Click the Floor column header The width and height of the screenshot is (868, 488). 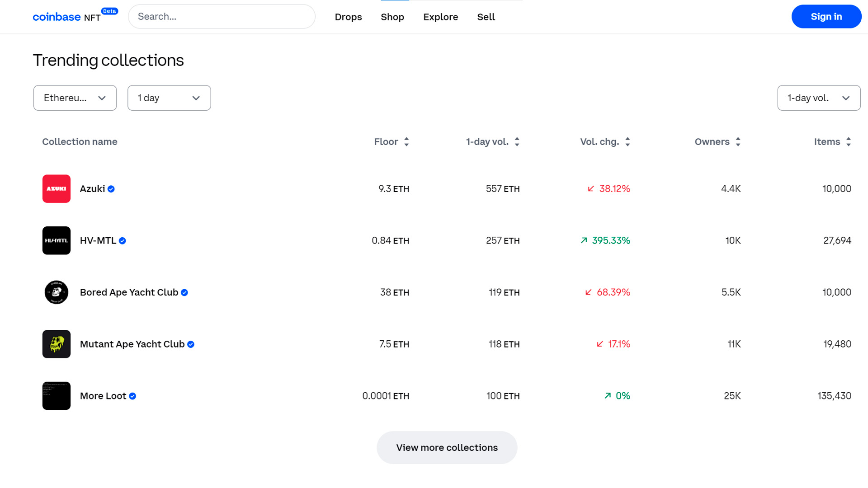pyautogui.click(x=386, y=142)
